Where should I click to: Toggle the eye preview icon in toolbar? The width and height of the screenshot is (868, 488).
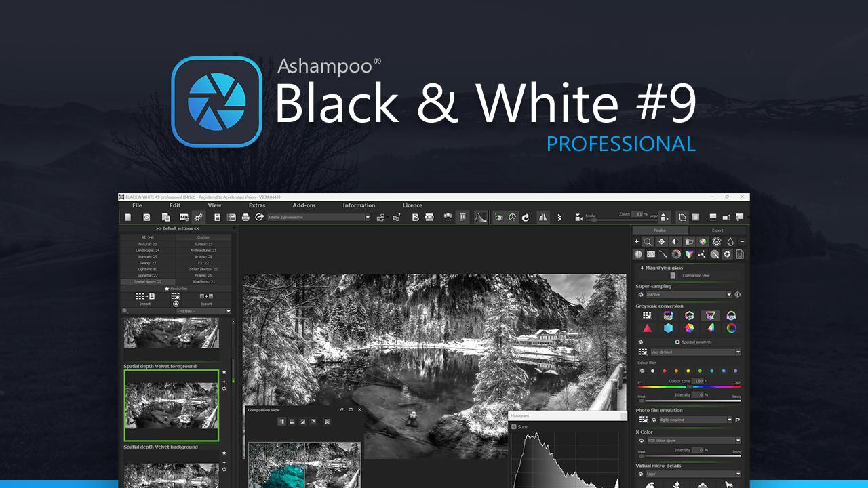pyautogui.click(x=499, y=217)
